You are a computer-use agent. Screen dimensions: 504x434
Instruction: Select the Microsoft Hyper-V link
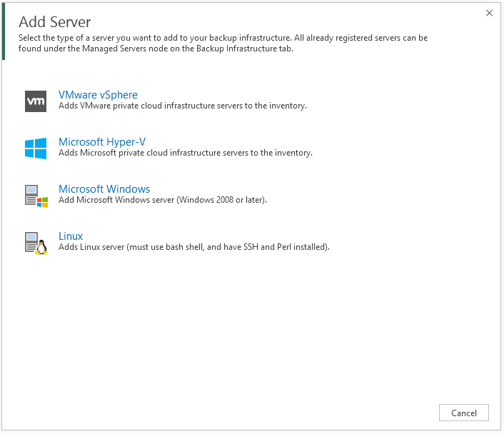tap(102, 141)
